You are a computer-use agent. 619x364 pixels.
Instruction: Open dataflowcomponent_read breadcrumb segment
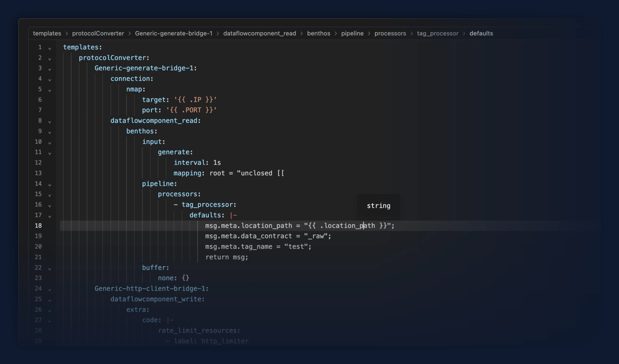(260, 33)
